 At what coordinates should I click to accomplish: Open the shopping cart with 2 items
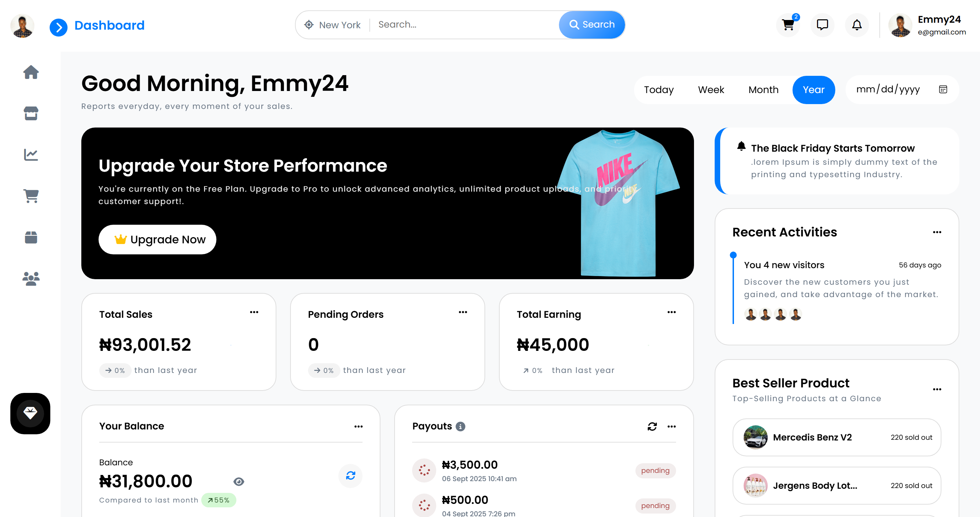(788, 25)
